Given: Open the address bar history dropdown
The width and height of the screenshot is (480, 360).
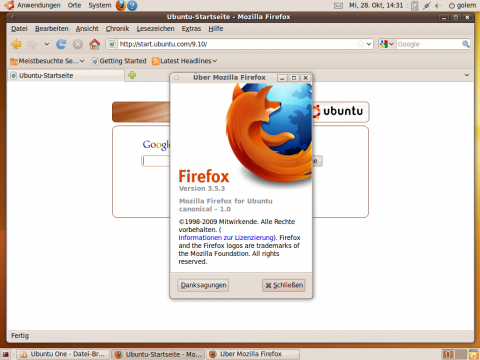Looking at the screenshot, I should 369,44.
